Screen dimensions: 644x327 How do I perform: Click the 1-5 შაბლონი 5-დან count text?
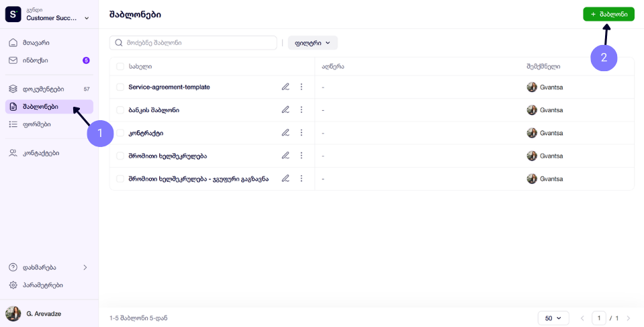(138, 318)
